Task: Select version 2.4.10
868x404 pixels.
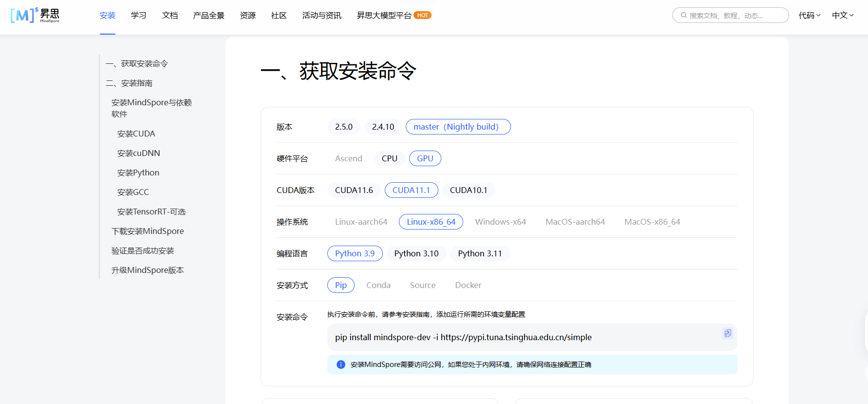Action: pos(383,127)
